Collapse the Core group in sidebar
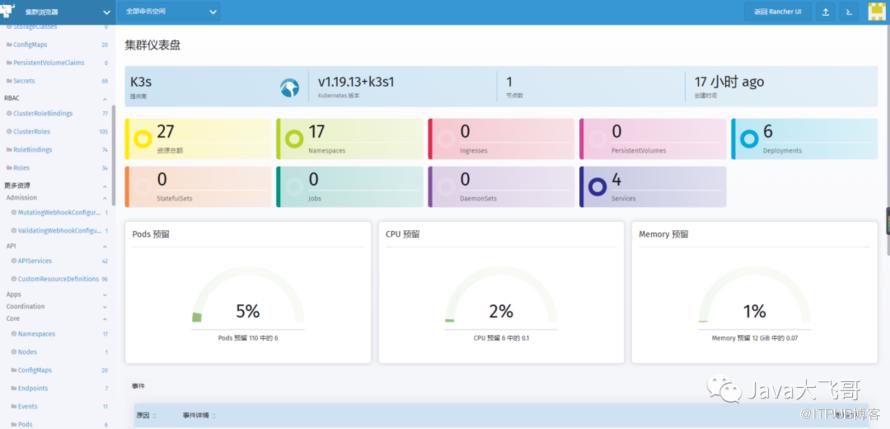This screenshot has width=890, height=429. 105,318
